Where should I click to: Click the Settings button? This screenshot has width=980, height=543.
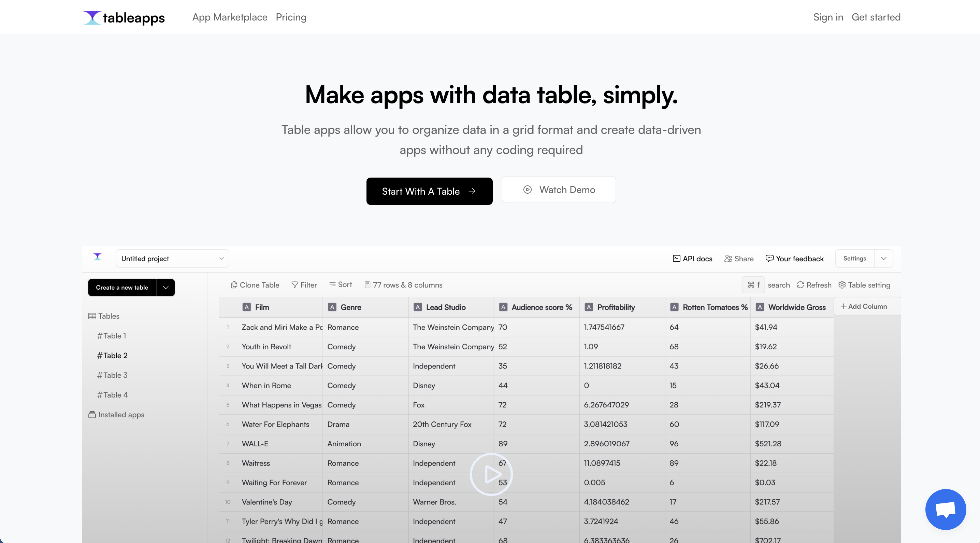click(854, 259)
